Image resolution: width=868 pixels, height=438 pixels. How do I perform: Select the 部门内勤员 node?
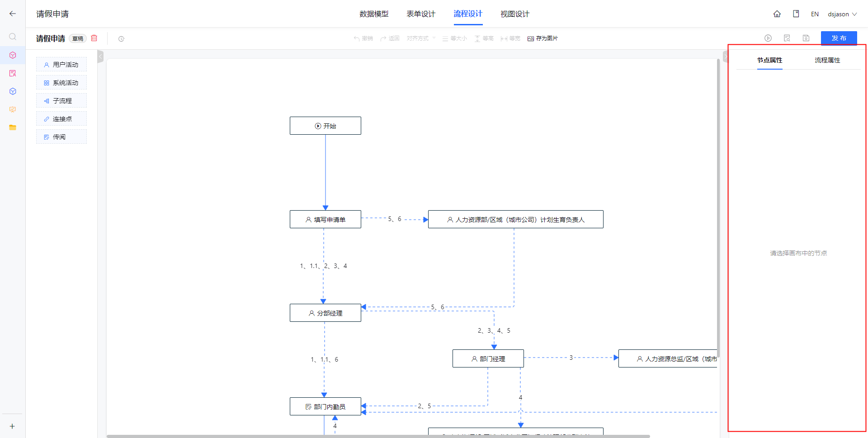pyautogui.click(x=325, y=406)
